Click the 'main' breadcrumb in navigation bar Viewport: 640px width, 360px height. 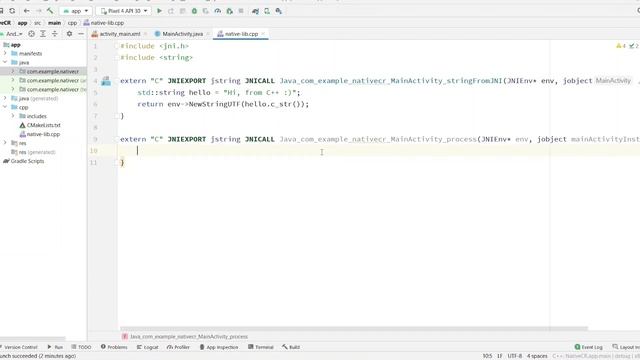pos(54,23)
